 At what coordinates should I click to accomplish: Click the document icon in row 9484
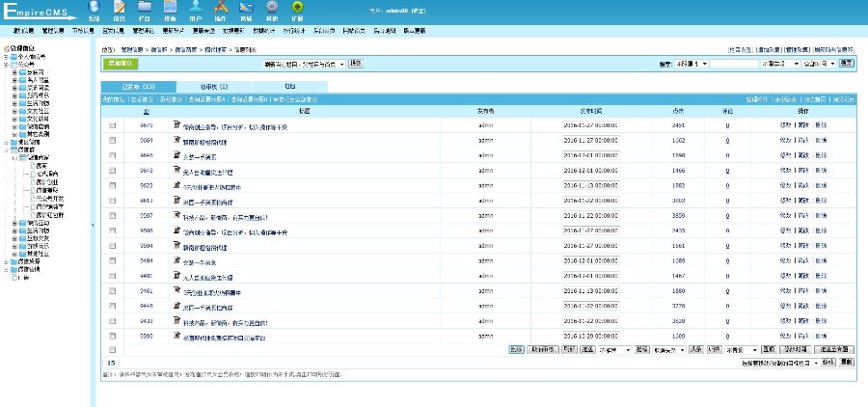[177, 259]
